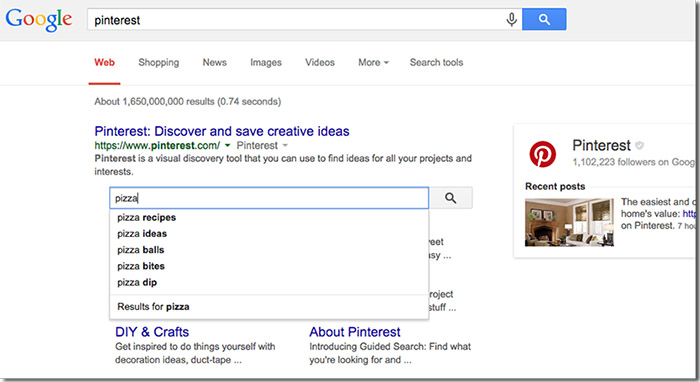The width and height of the screenshot is (700, 382).
Task: Open the About Pinterest sitelink
Action: coord(355,332)
